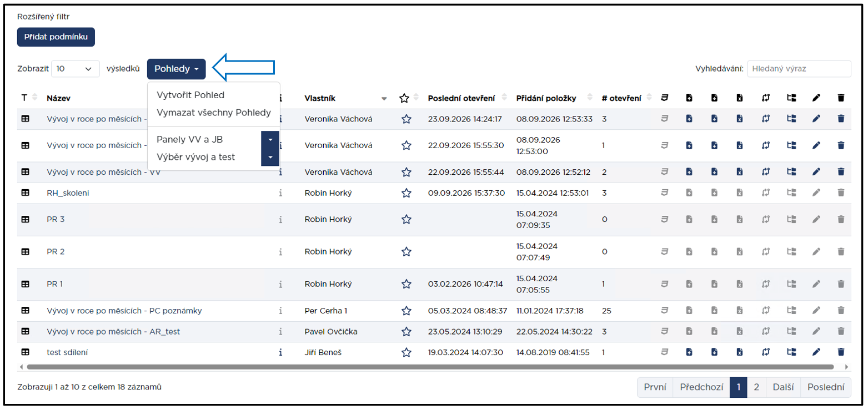Open the info icon for RH_skoleni
The width and height of the screenshot is (868, 410).
[x=281, y=193]
